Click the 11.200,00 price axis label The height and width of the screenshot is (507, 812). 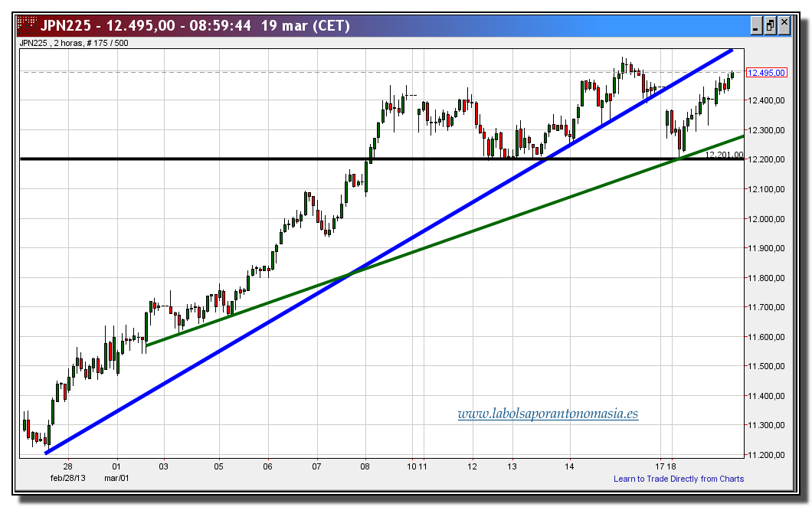click(x=766, y=455)
